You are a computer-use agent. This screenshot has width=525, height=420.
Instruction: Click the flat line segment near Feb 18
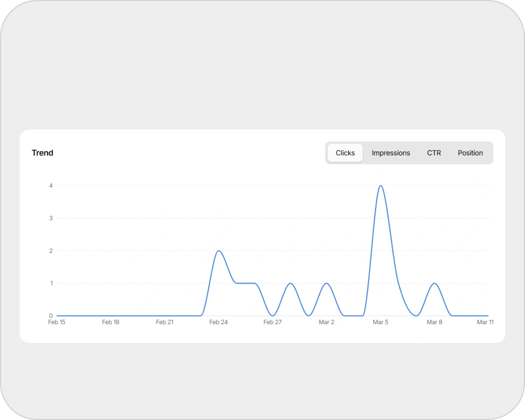(110, 316)
